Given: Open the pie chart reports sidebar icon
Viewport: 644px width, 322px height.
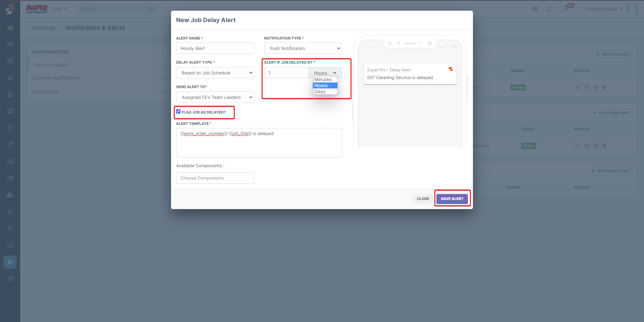Looking at the screenshot, I should pos(10,229).
